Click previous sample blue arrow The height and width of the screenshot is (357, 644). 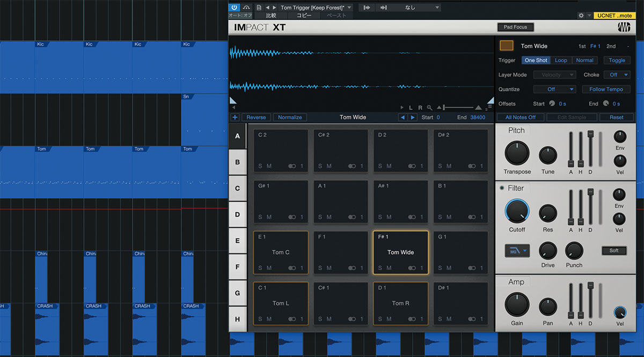[402, 117]
